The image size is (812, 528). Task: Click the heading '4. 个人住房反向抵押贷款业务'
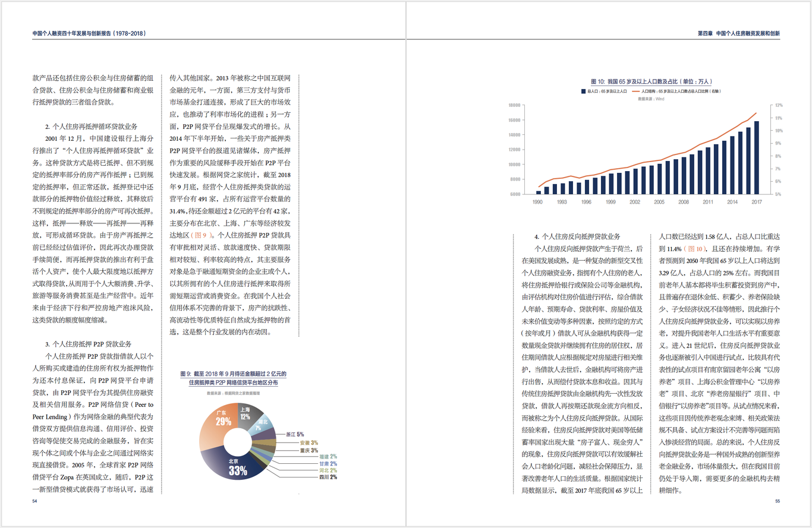click(x=577, y=236)
